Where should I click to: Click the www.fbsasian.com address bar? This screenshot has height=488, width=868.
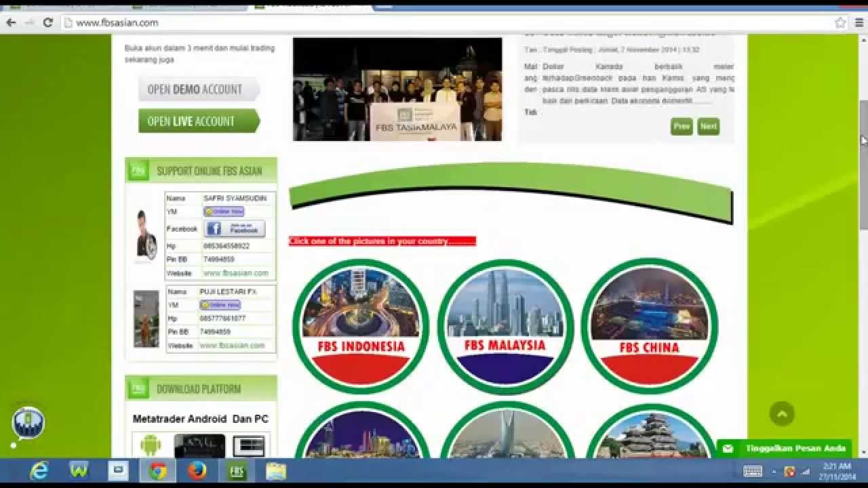point(448,22)
